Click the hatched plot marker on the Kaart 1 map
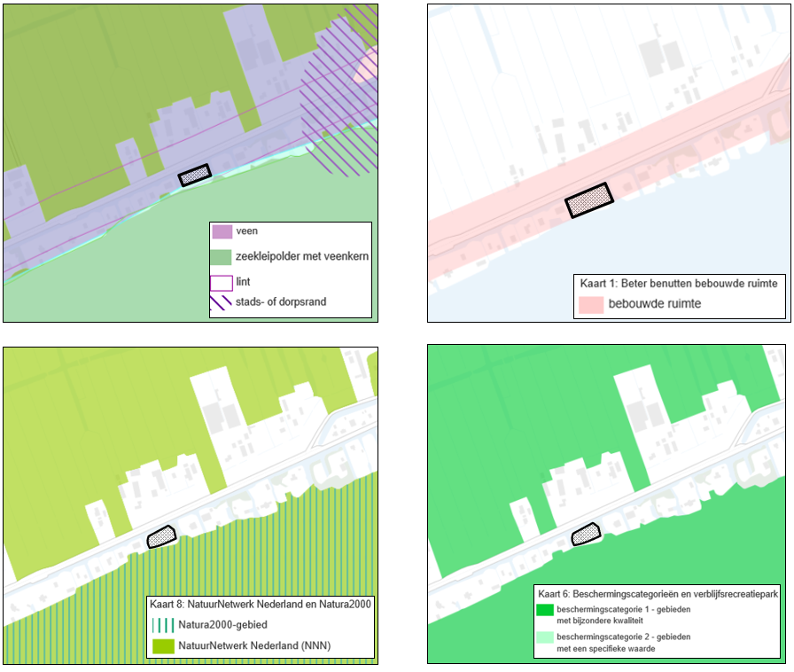794x672 pixels. tap(589, 200)
